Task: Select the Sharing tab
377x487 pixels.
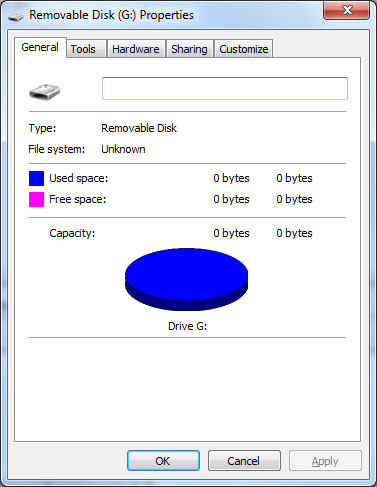Action: (x=189, y=49)
